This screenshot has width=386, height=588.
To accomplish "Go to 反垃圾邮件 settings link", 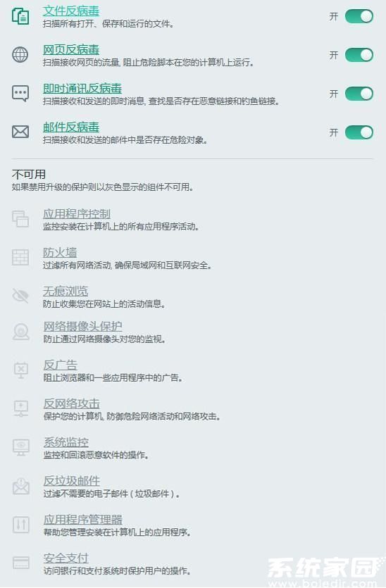I will 72,481.
